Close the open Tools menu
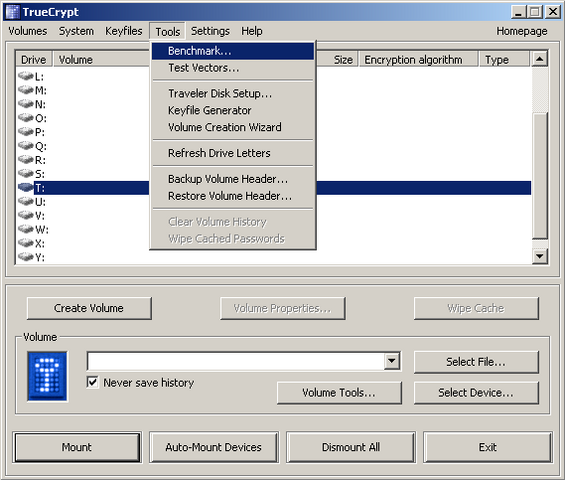565x480 pixels. [x=168, y=32]
